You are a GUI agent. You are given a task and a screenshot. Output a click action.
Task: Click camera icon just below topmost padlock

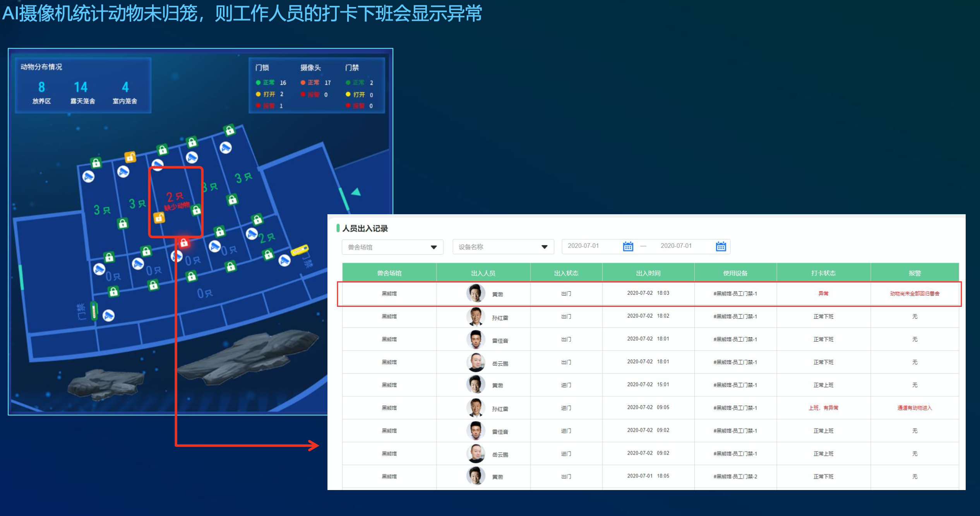pyautogui.click(x=226, y=147)
